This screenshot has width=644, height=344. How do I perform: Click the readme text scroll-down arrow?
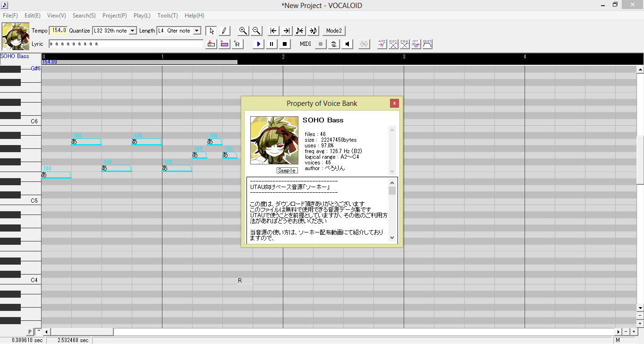point(392,238)
